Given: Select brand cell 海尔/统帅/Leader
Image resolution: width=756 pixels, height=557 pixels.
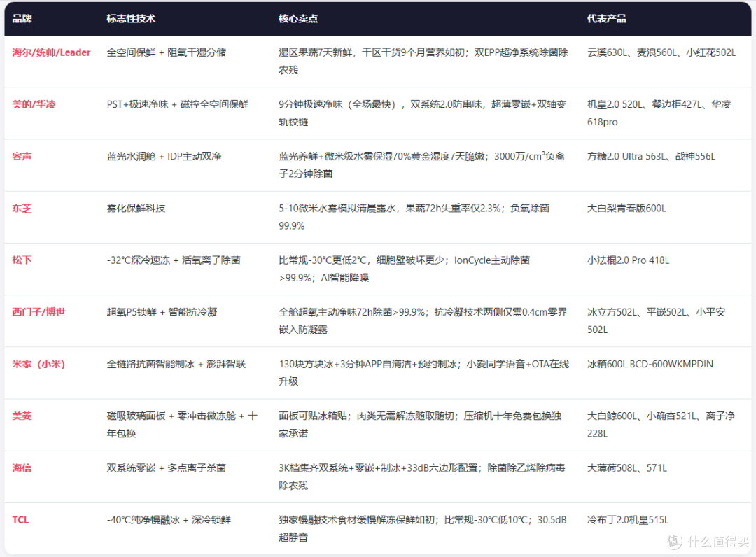Looking at the screenshot, I should click(51, 52).
